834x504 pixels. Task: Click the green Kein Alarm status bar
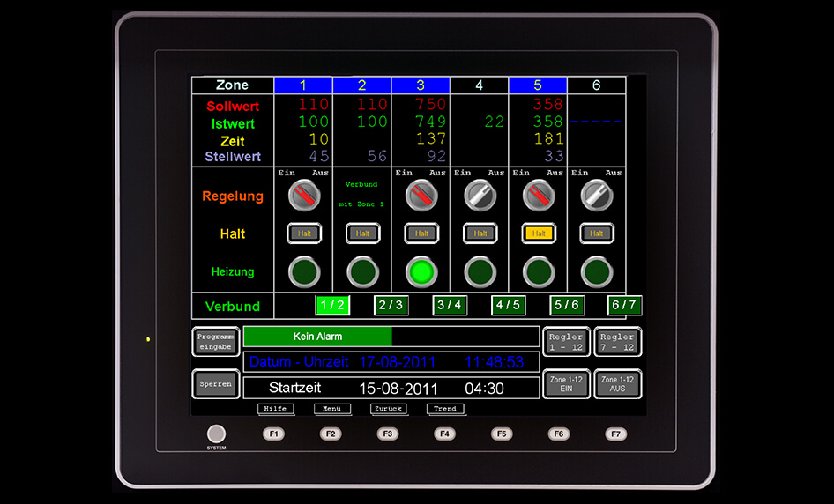point(317,337)
